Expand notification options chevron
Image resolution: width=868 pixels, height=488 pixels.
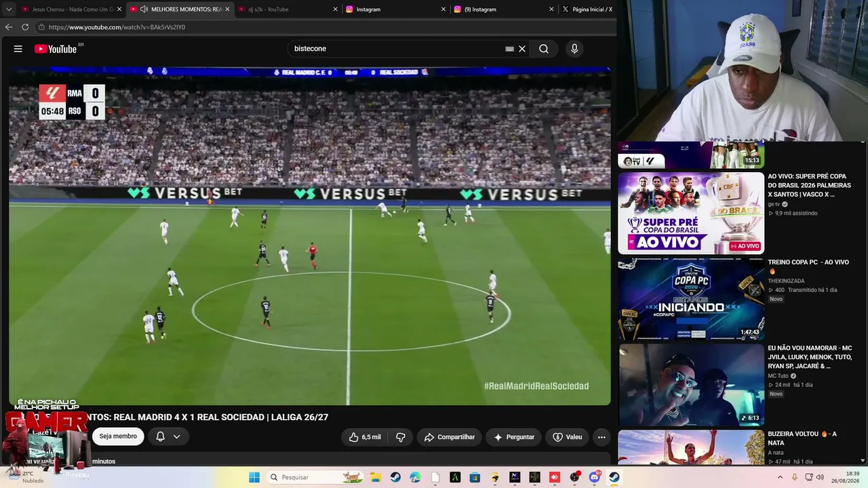tap(176, 436)
